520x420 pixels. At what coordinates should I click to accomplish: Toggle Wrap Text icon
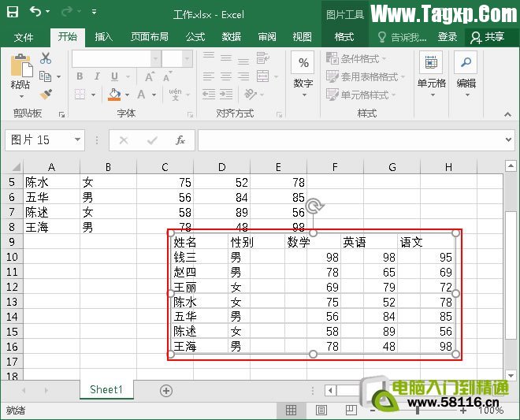[262, 58]
